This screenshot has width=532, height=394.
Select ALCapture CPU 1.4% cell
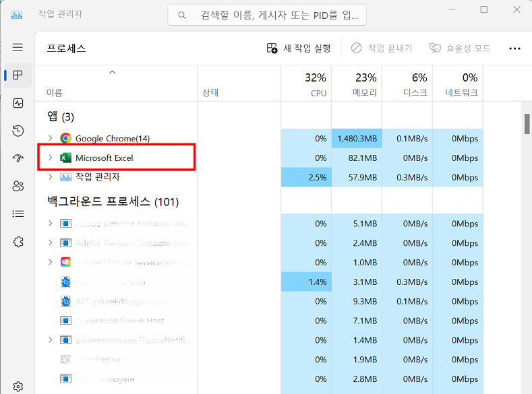pyautogui.click(x=306, y=282)
